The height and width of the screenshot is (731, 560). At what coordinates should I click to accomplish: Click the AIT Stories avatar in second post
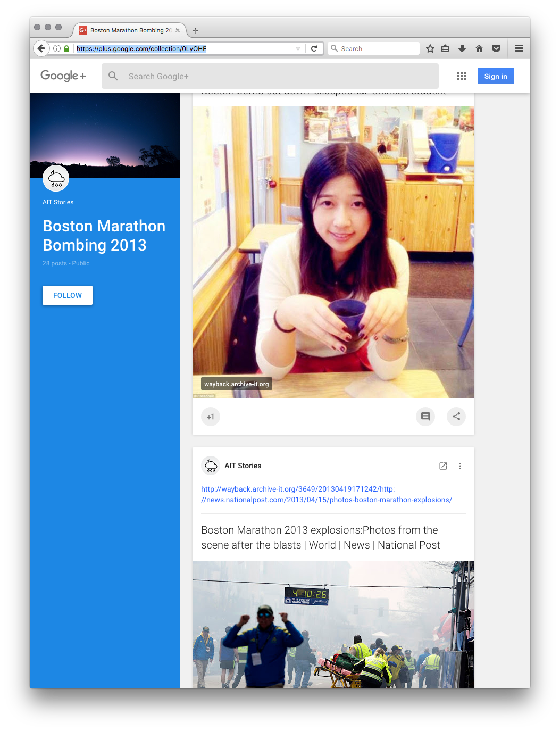pyautogui.click(x=211, y=466)
